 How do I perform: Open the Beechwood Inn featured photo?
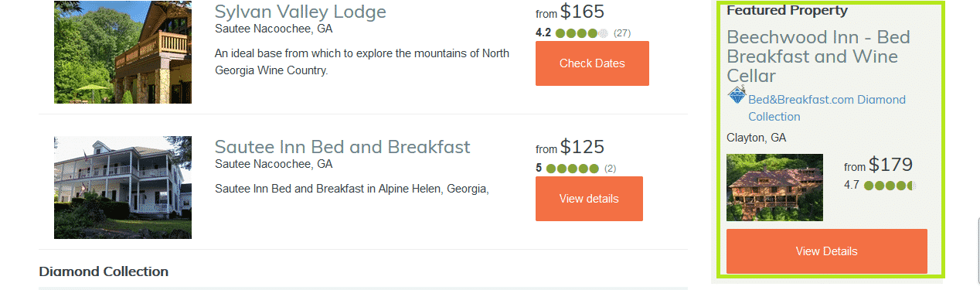pyautogui.click(x=774, y=187)
